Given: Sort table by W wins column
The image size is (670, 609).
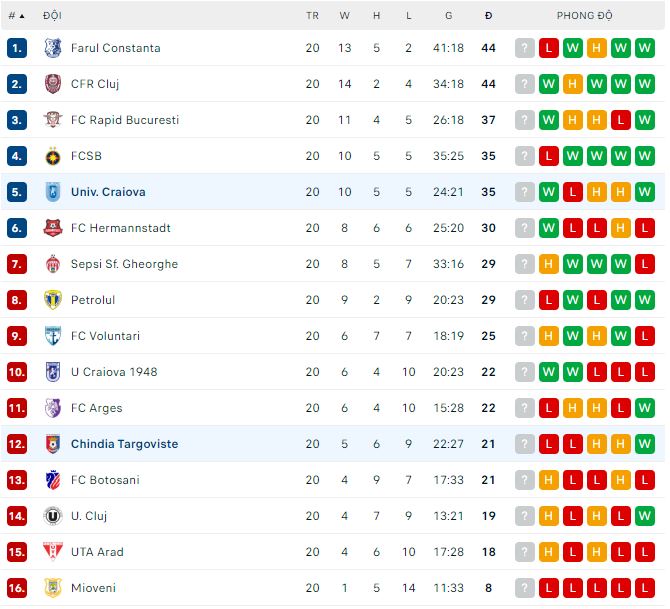Looking at the screenshot, I should (x=345, y=16).
